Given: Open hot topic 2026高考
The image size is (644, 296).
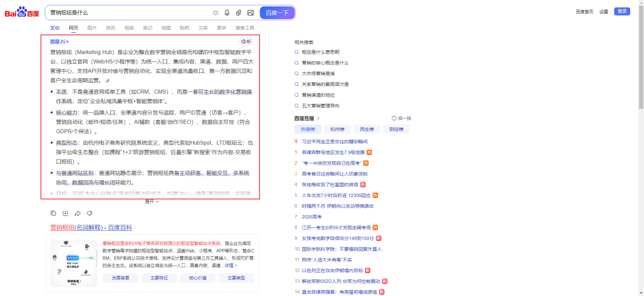Looking at the screenshot, I should pos(312,217).
